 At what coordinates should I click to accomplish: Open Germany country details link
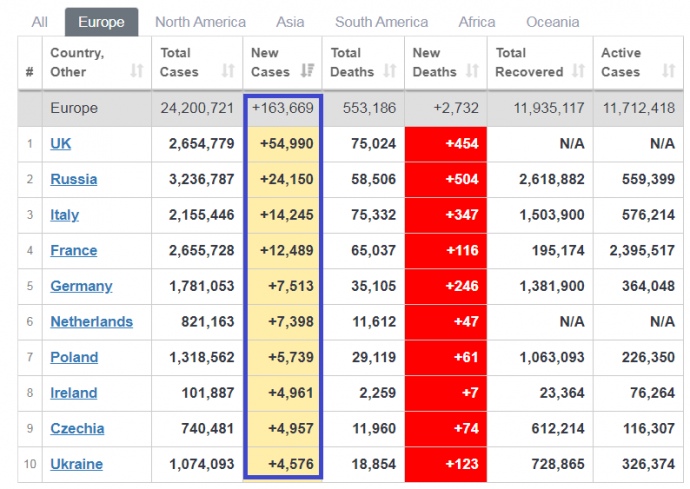point(81,286)
